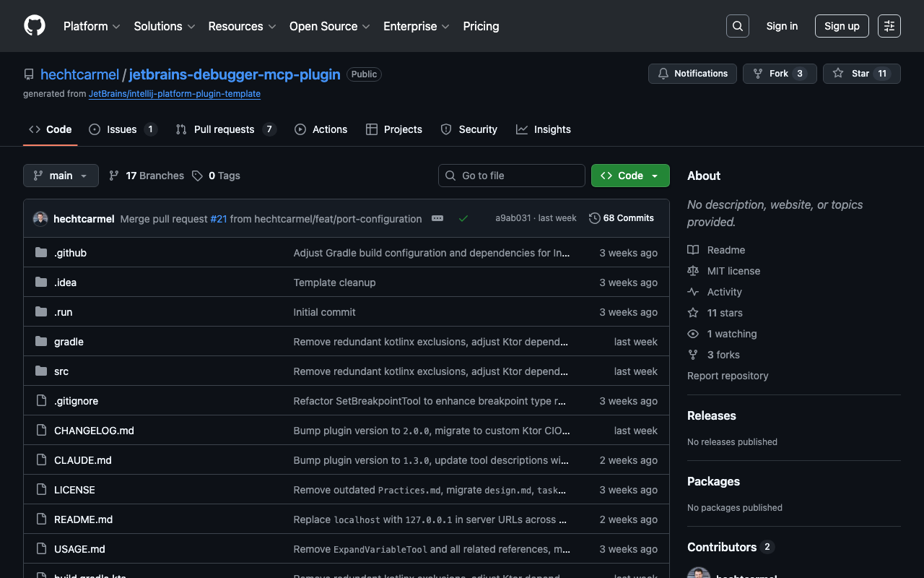The height and width of the screenshot is (578, 924).
Task: Open the search magnifier icon button
Action: 737,26
